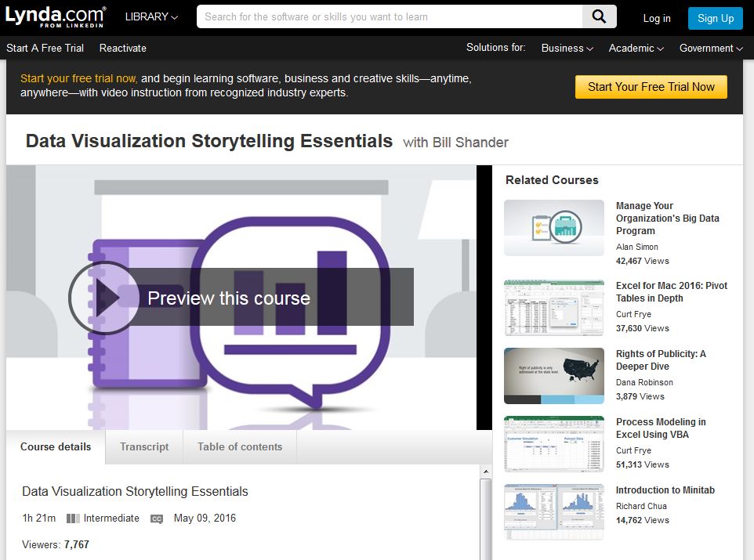
Task: Switch to the Transcript tab
Action: click(144, 447)
